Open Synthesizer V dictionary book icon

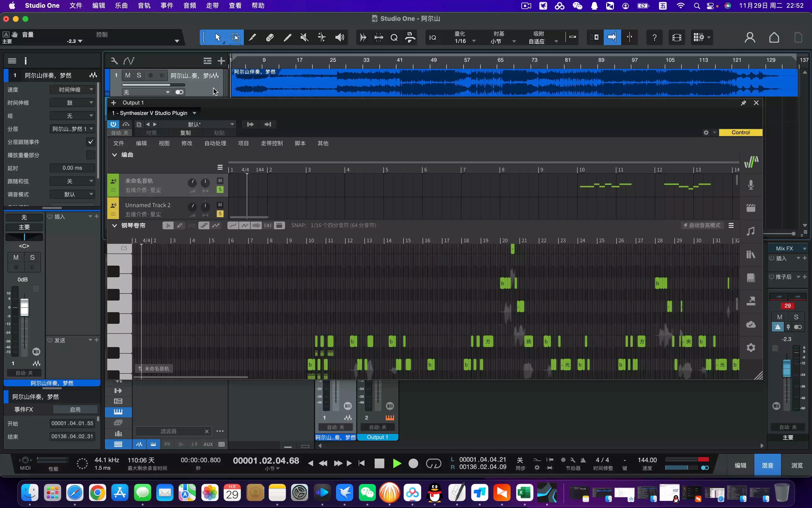click(x=751, y=278)
